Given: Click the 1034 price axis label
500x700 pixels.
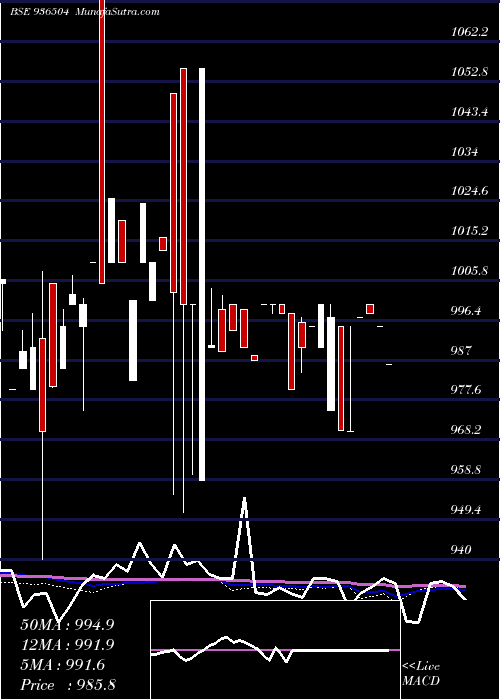Looking at the screenshot, I should (x=464, y=151).
